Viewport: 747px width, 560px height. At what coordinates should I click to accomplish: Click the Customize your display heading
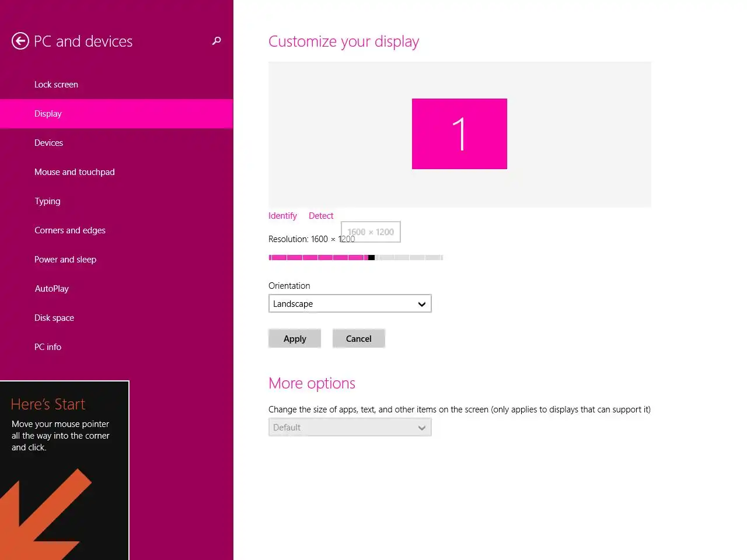[344, 41]
